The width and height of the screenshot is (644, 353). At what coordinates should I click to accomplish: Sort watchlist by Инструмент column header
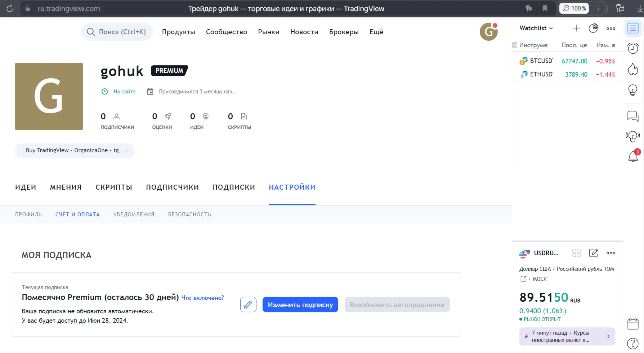[x=533, y=45]
